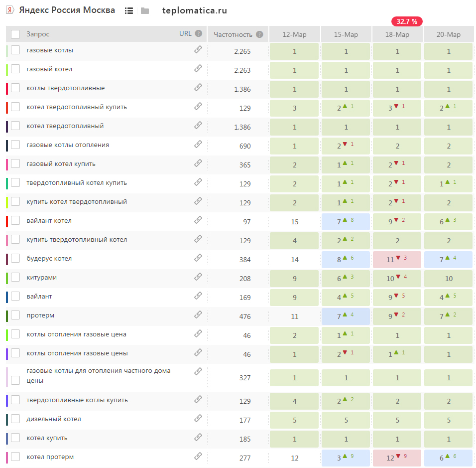476x468 pixels.
Task: Open URL link icon for твердотопливные котлы купить
Action: (198, 399)
